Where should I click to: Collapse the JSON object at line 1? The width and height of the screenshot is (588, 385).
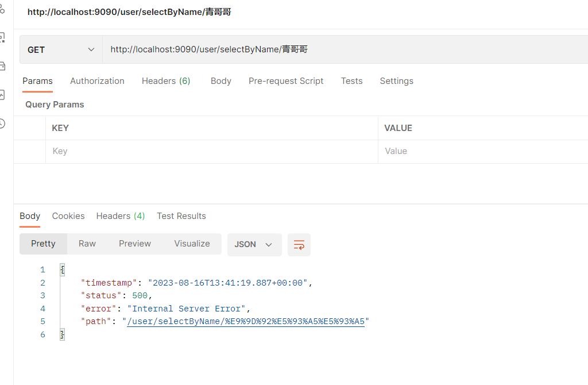click(62, 270)
